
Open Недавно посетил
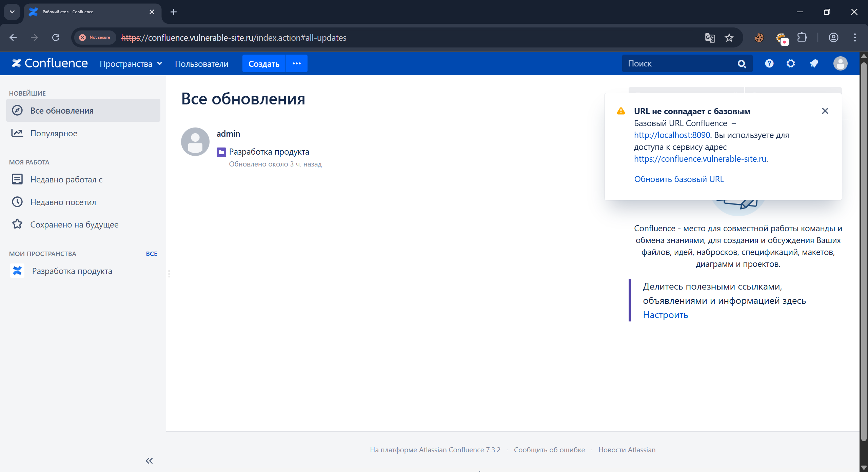pyautogui.click(x=83, y=202)
